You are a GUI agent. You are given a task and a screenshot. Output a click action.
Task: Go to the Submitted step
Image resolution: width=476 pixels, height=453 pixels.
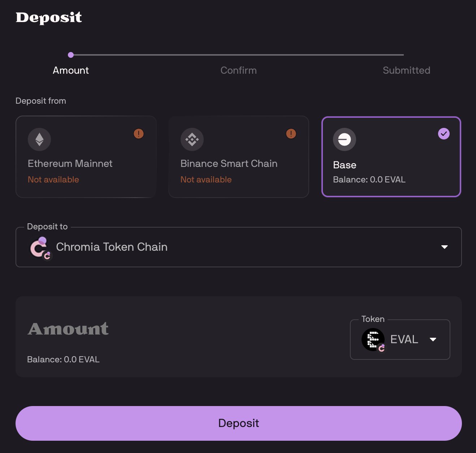(x=406, y=70)
